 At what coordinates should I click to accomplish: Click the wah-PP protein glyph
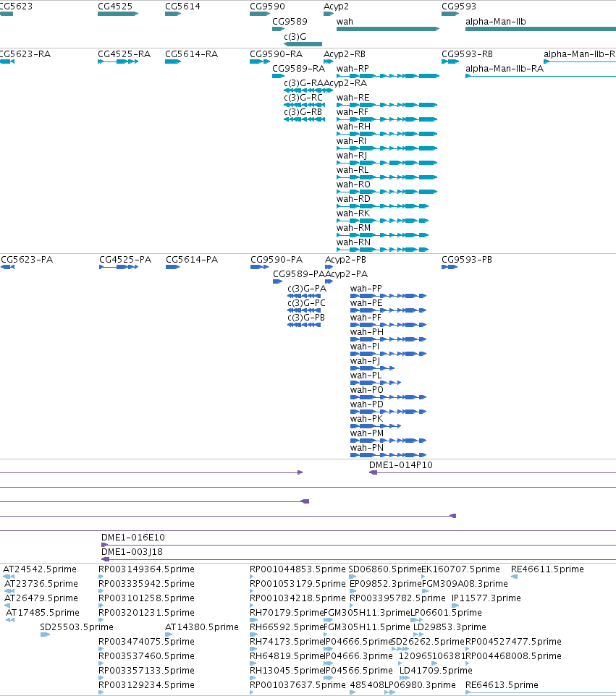[x=389, y=296]
